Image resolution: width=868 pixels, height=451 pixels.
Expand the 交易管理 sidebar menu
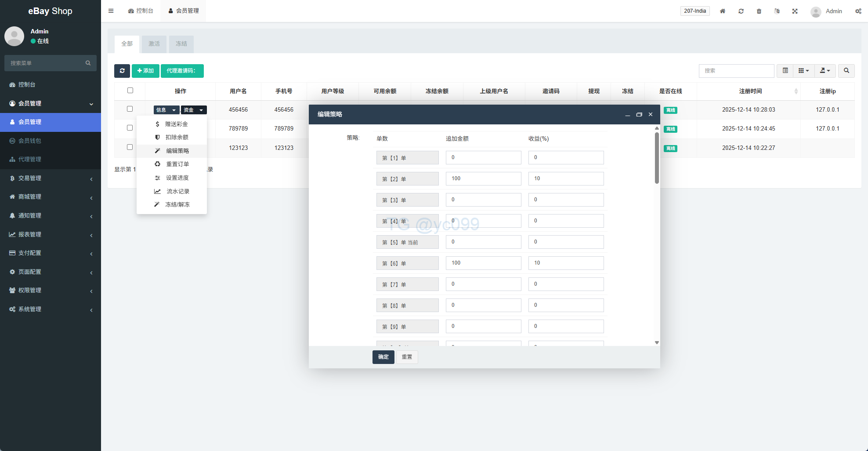click(x=51, y=178)
